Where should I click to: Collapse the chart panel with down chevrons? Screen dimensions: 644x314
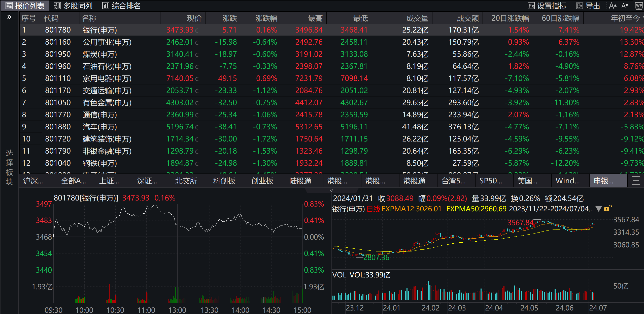pyautogui.click(x=331, y=190)
